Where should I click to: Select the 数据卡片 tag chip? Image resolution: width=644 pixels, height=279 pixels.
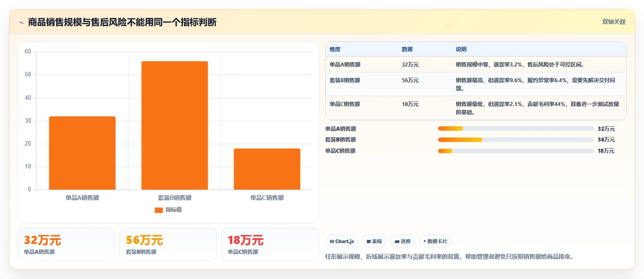click(x=435, y=241)
